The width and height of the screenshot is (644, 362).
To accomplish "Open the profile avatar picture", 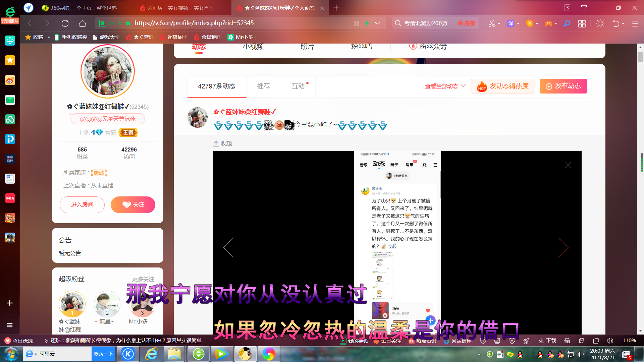I will pyautogui.click(x=108, y=71).
